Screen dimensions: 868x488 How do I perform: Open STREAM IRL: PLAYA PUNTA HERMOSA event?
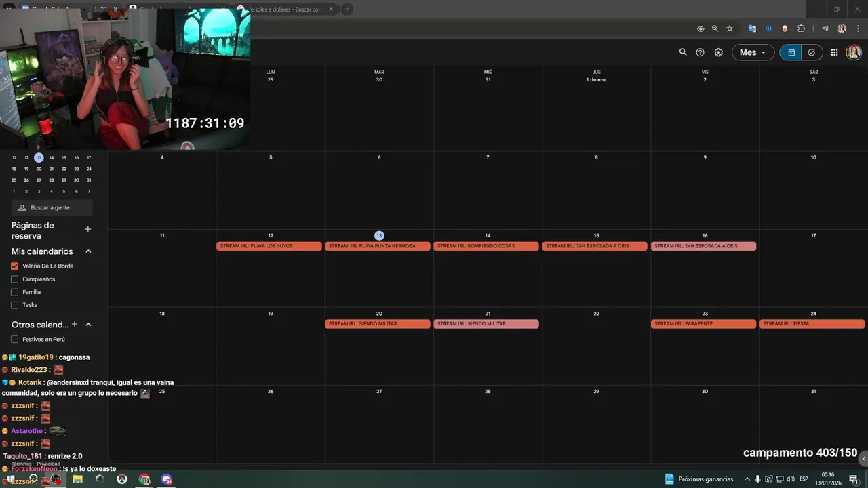coord(378,246)
